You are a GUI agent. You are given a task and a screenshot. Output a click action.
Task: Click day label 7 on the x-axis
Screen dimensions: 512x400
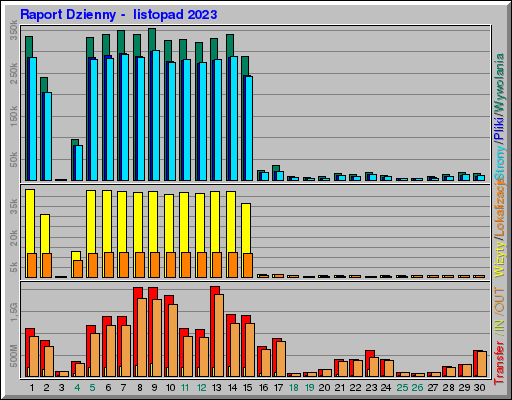click(x=124, y=388)
